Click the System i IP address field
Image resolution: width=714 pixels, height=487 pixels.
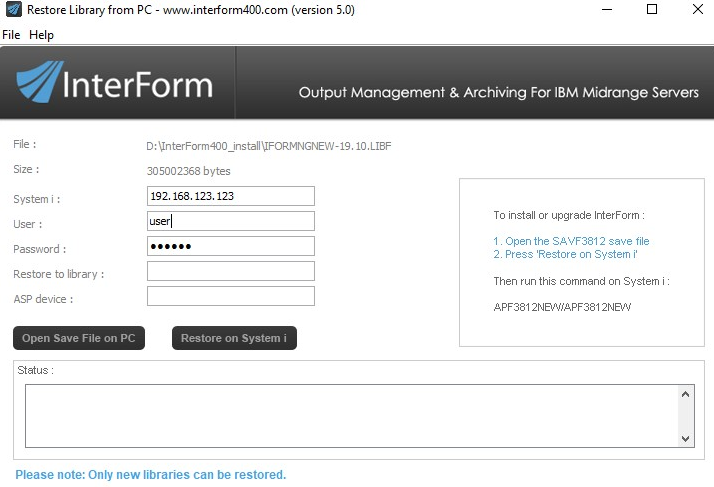pos(230,196)
